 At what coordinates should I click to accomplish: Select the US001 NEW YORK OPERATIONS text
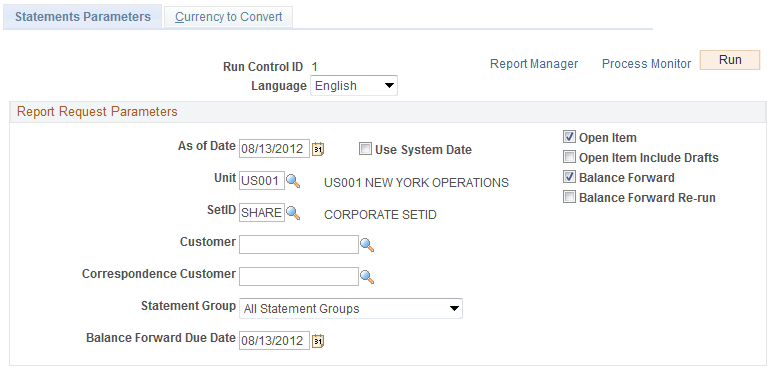tap(416, 183)
